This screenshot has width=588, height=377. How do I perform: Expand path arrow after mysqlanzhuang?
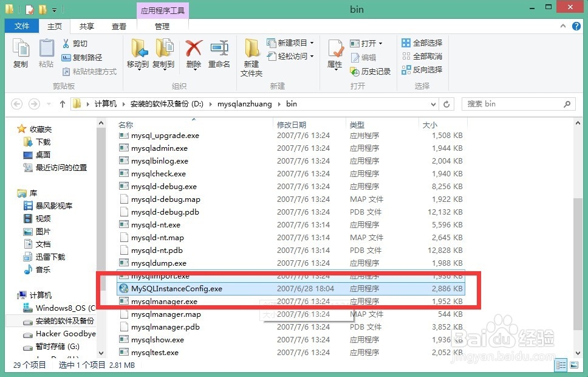pyautogui.click(x=279, y=104)
